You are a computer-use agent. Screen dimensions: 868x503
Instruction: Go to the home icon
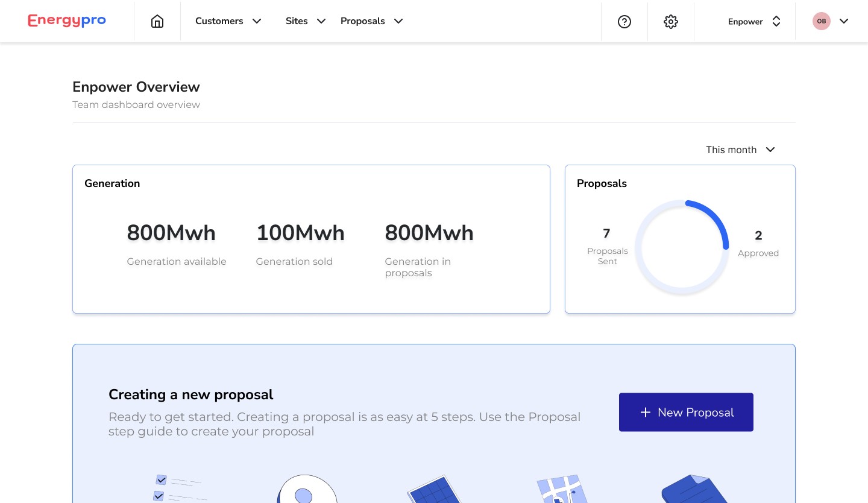(157, 21)
